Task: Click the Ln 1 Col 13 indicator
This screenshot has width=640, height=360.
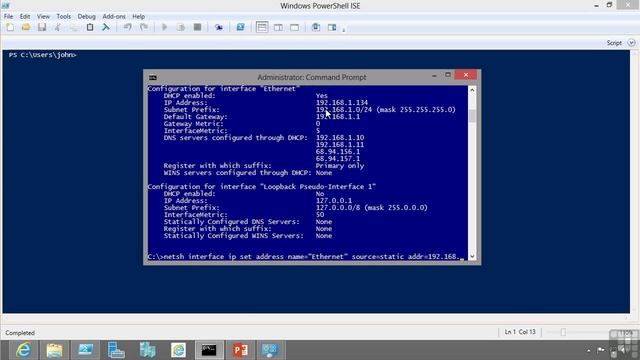Action: click(520, 332)
